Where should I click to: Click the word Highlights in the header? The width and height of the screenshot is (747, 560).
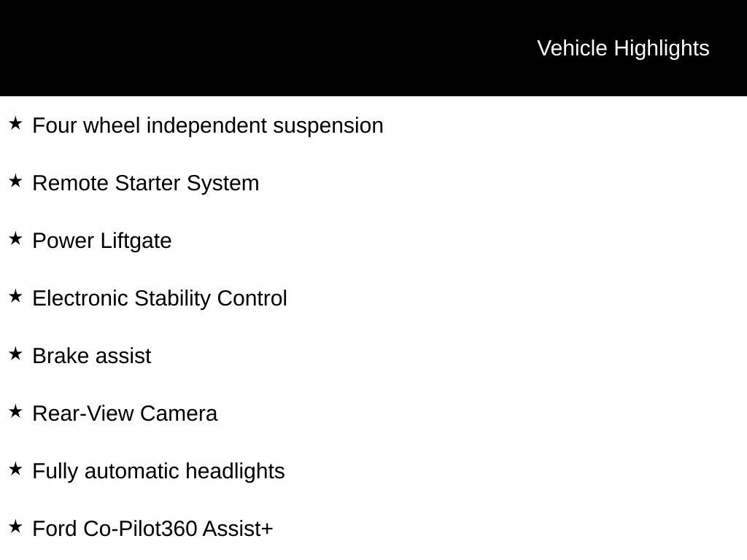[662, 49]
